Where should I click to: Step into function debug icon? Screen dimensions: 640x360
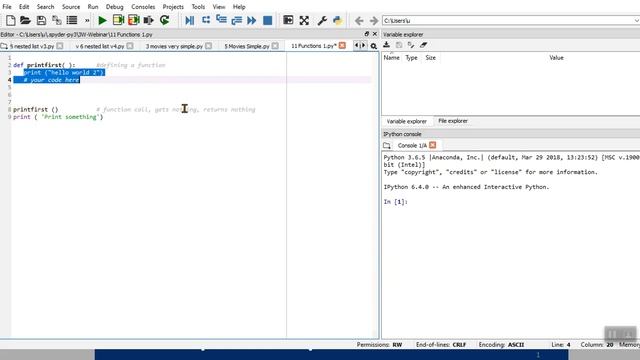(221, 20)
